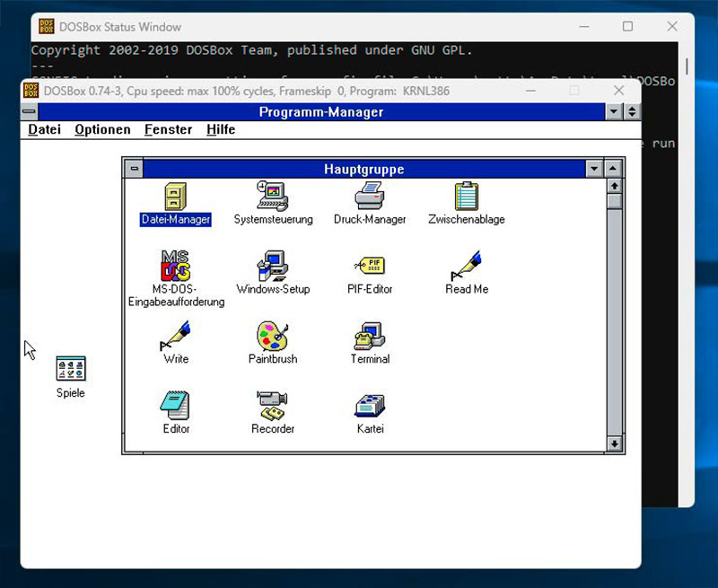This screenshot has height=588, width=718.
Task: Launch Systemsteuerung from Hauptgruppe
Action: coord(272,195)
